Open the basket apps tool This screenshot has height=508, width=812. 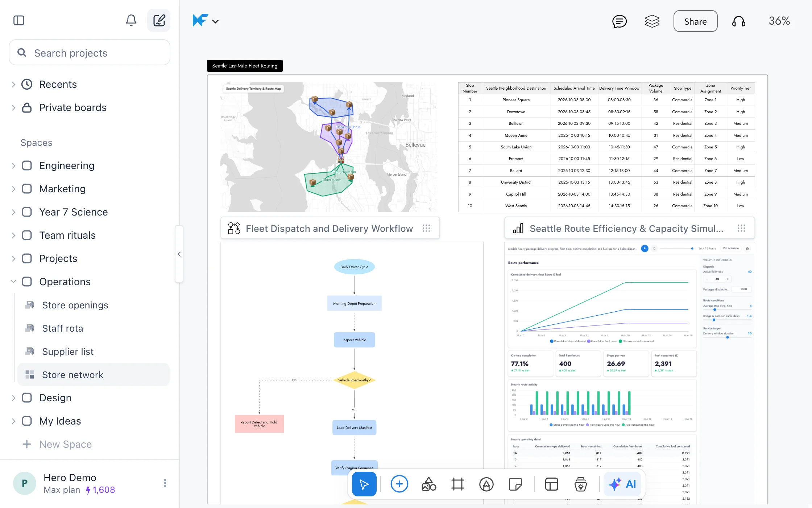(x=580, y=484)
